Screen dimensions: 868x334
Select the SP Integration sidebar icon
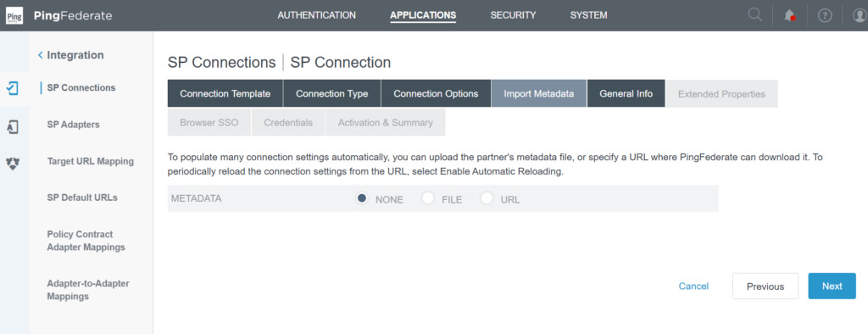coord(12,87)
